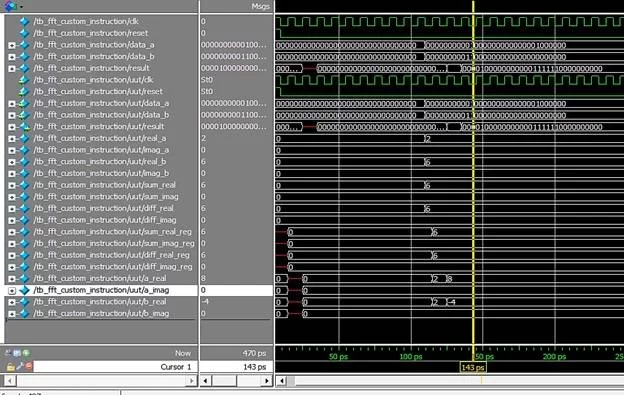The width and height of the screenshot is (624, 395).
Task: Open cursor properties wrench icon
Action: click(x=20, y=366)
